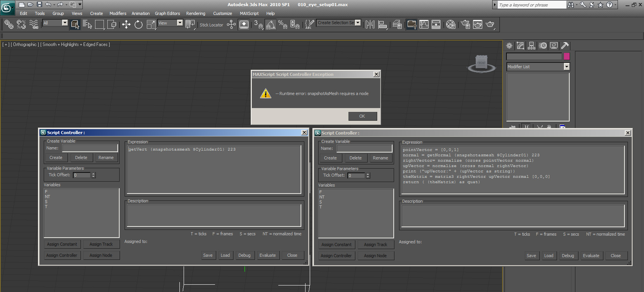Activate the Select and Move tool

pyautogui.click(x=126, y=25)
